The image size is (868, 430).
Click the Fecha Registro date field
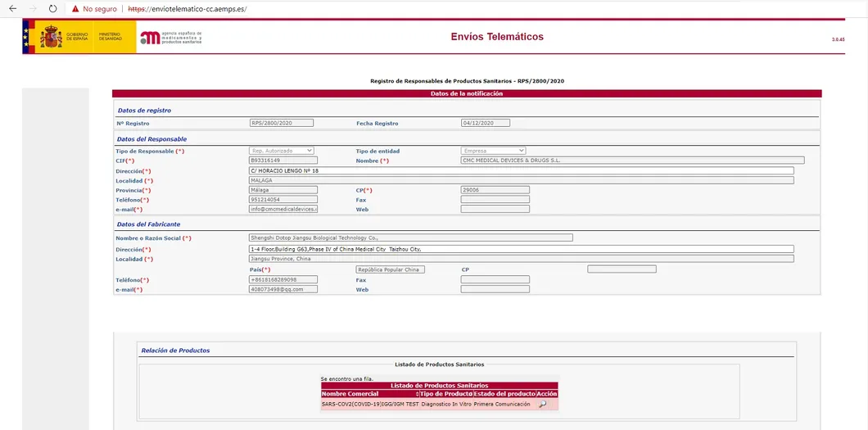point(486,123)
